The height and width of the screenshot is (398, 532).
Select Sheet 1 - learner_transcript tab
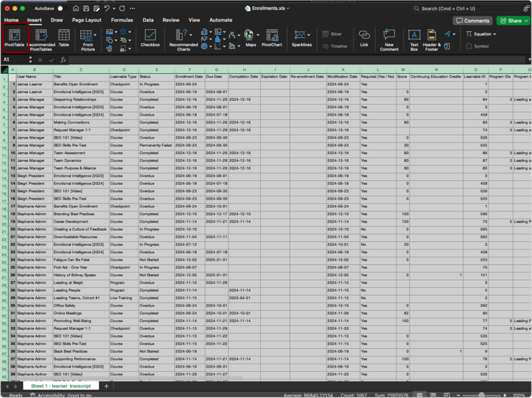click(x=61, y=386)
